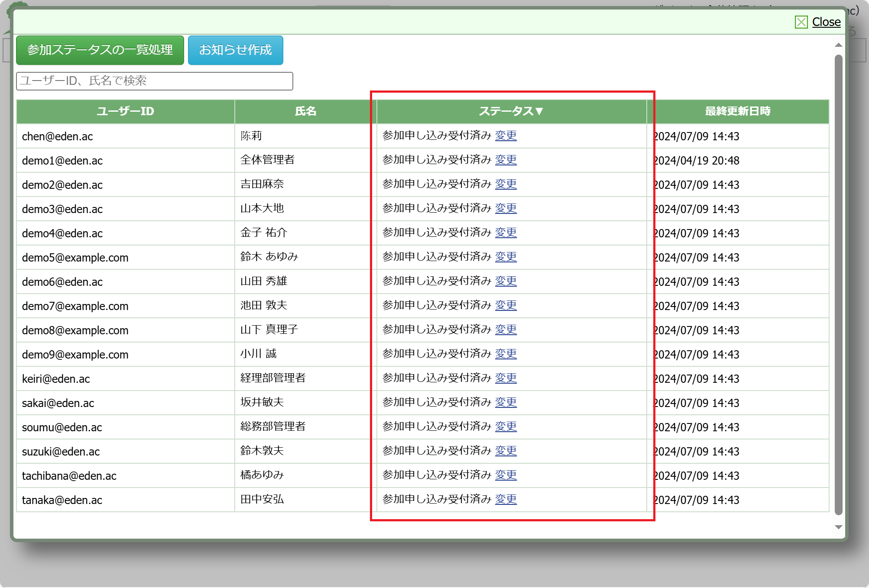Click 変更 link for tachibana@eden.ac

[506, 475]
